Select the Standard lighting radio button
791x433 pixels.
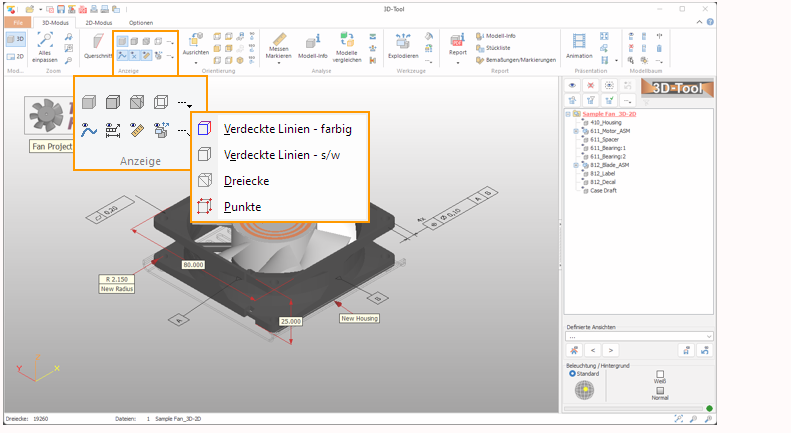[x=572, y=373]
